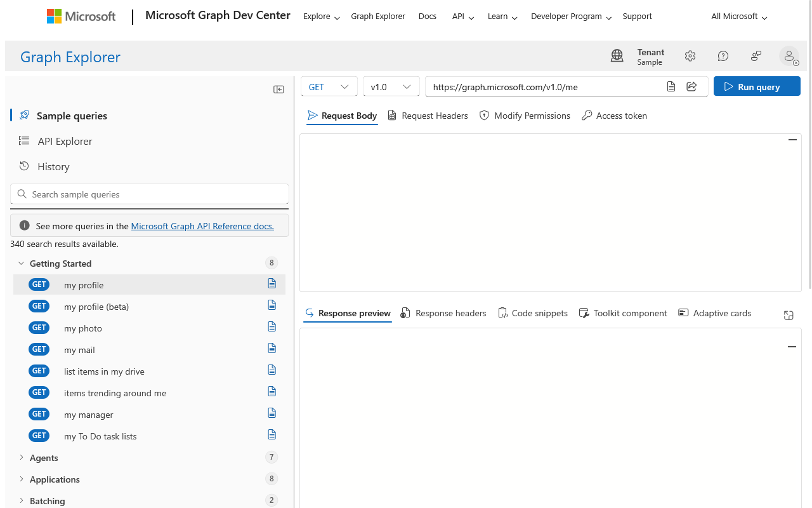Open docs icon for my To Do task lists
Viewport: 812px width, 508px height.
click(272, 434)
